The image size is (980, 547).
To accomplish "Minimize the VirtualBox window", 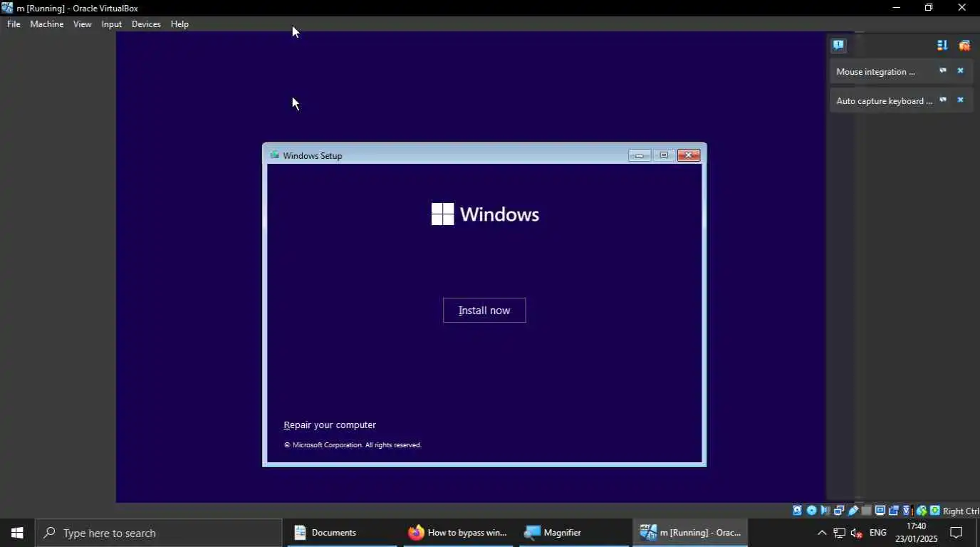I will (896, 8).
